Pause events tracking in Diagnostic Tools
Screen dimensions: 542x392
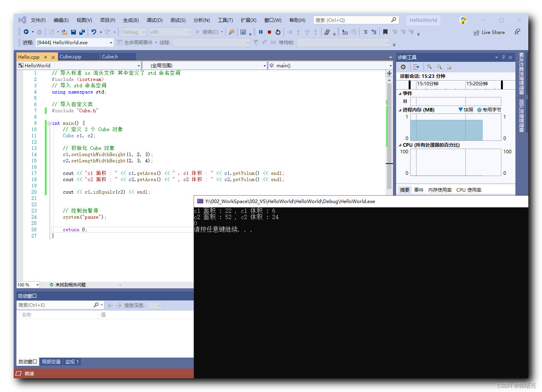tap(405, 101)
